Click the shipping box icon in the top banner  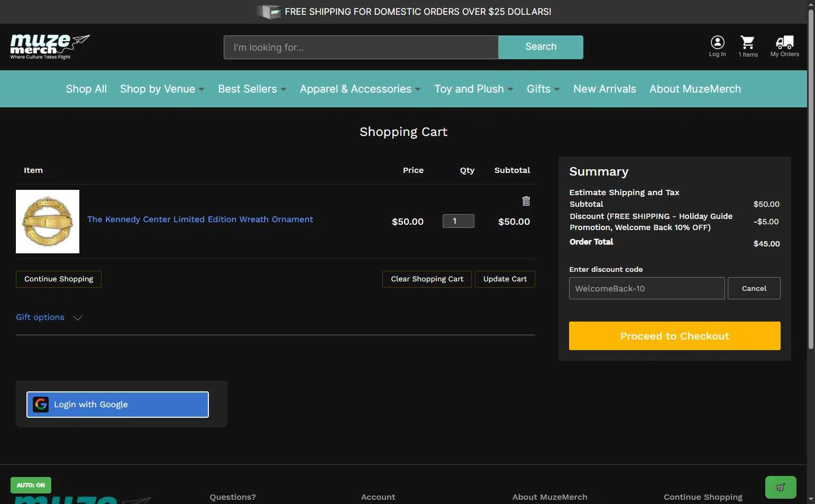click(x=269, y=12)
